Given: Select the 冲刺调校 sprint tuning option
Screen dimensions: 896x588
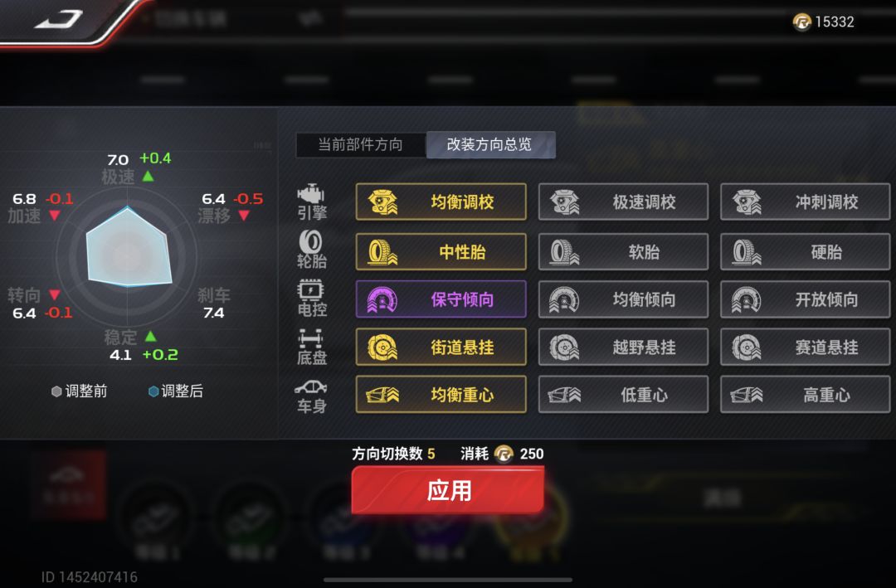Looking at the screenshot, I should click(x=805, y=202).
